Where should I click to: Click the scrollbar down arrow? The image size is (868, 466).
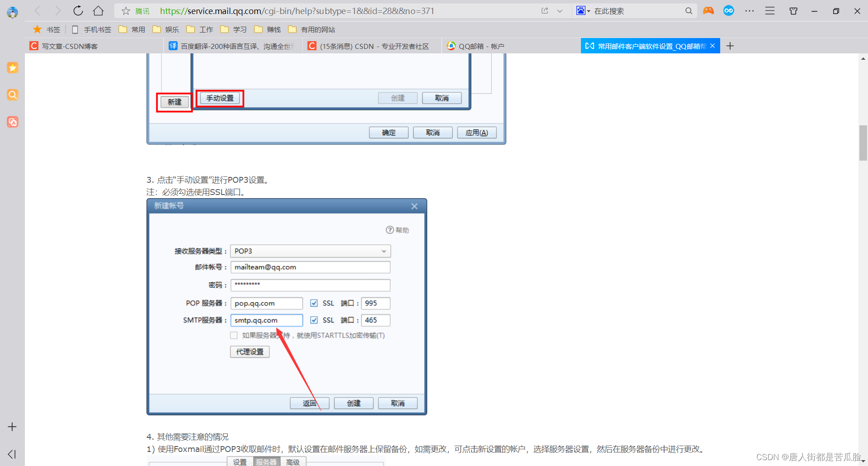click(863, 461)
